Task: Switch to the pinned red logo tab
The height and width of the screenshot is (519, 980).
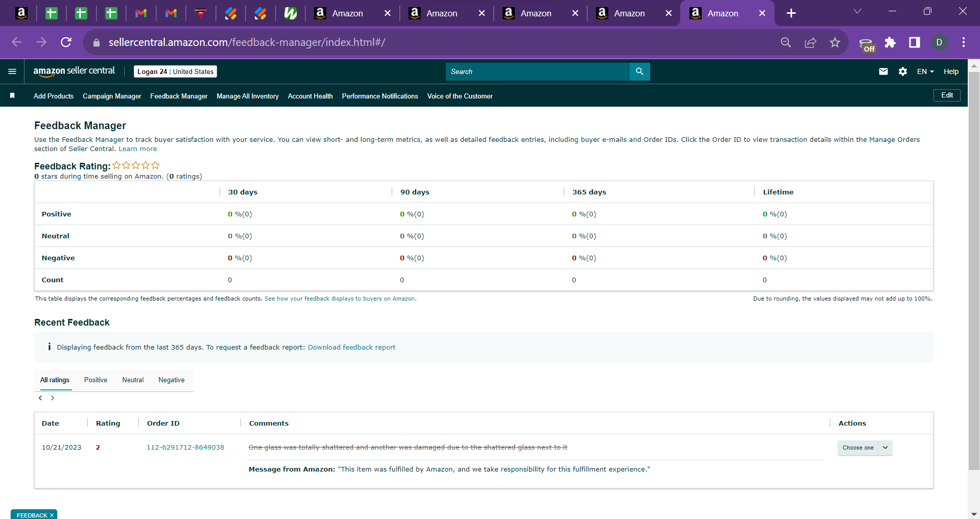Action: [201, 13]
